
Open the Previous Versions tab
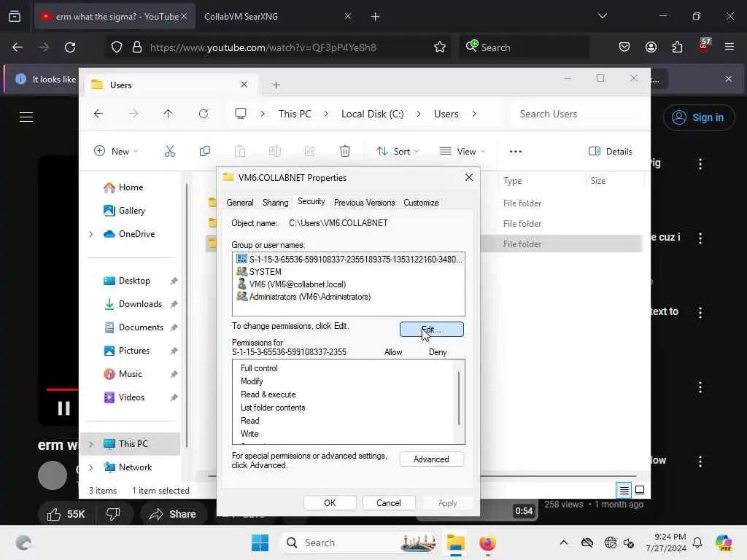[x=365, y=203]
